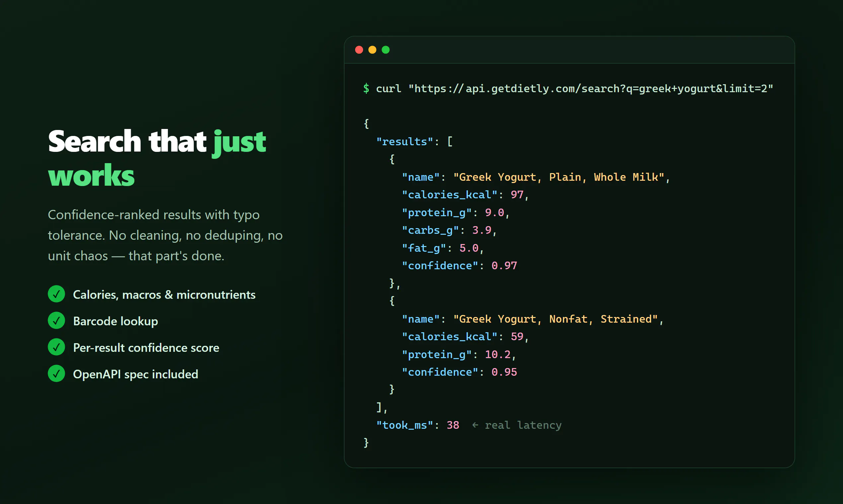This screenshot has width=843, height=504.
Task: Click the checkmark icon beside Per-result confidence score
Action: (x=56, y=347)
